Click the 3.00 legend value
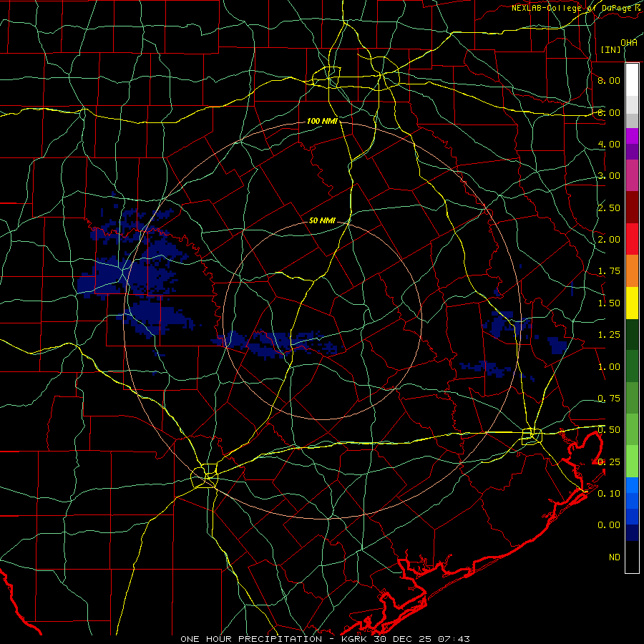Image resolution: width=644 pixels, height=644 pixels. click(609, 176)
